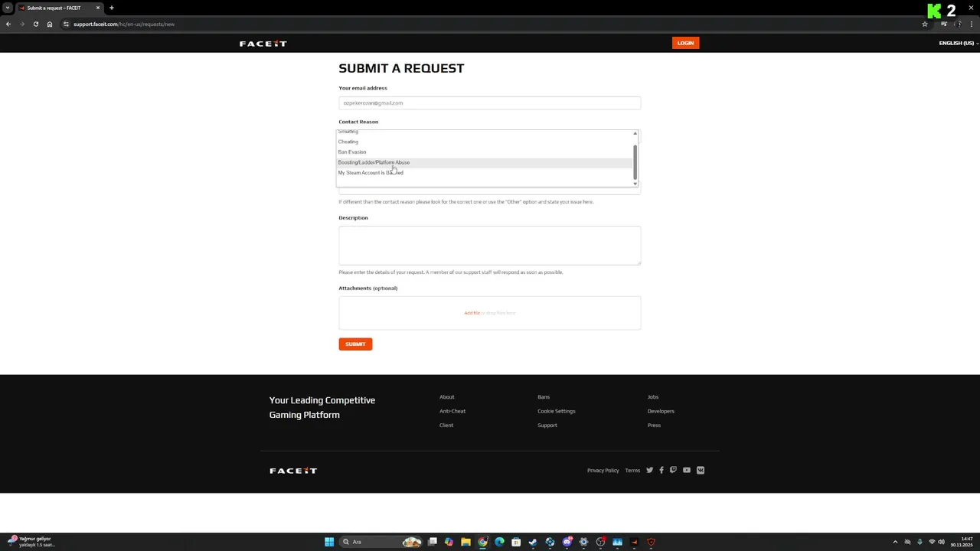980x551 pixels.
Task: Open the browser home page icon
Action: pos(49,24)
